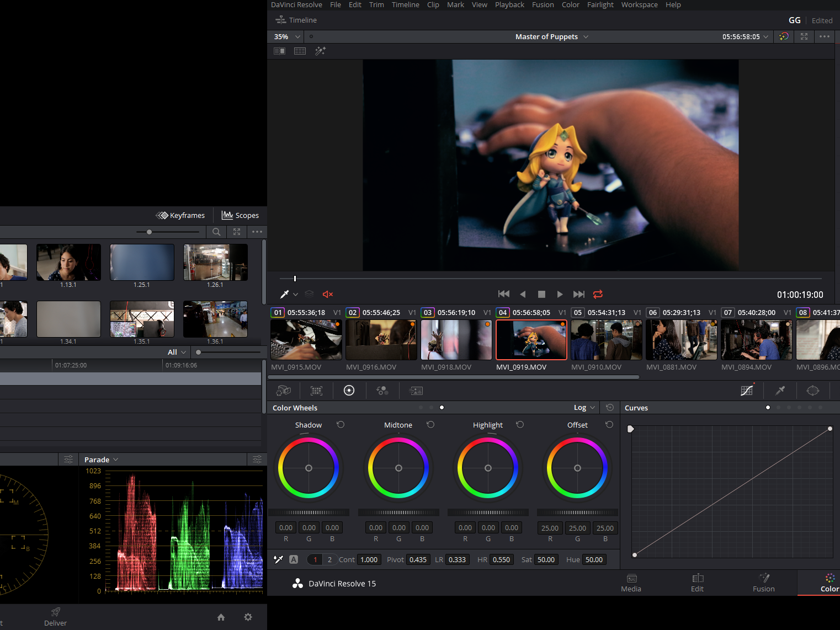Open the Keyframes panel
The width and height of the screenshot is (840, 630).
coord(180,215)
